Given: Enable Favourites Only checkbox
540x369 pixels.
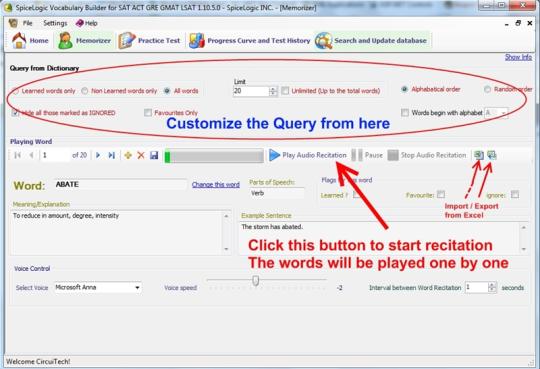Looking at the screenshot, I should tap(148, 113).
